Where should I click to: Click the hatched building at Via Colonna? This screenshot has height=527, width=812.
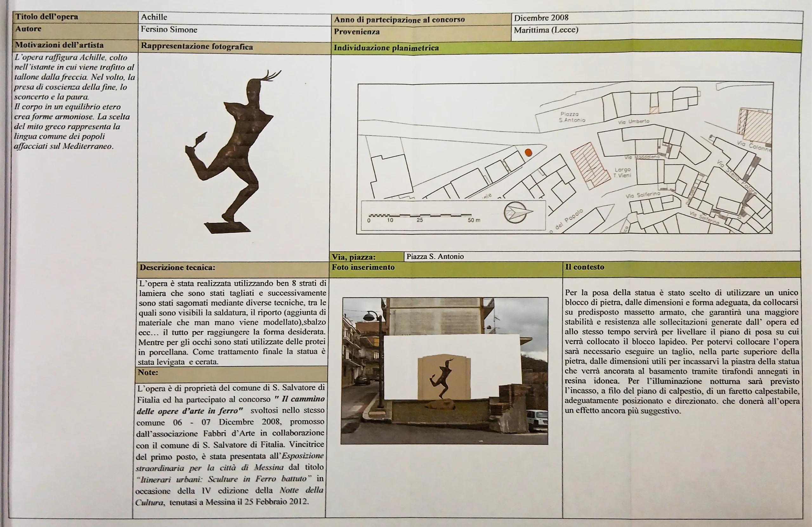(757, 125)
